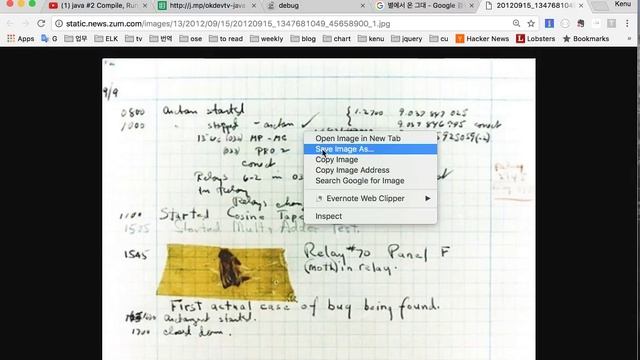Choose Search Google for Image
This screenshot has width=640, height=360.
coord(370,181)
